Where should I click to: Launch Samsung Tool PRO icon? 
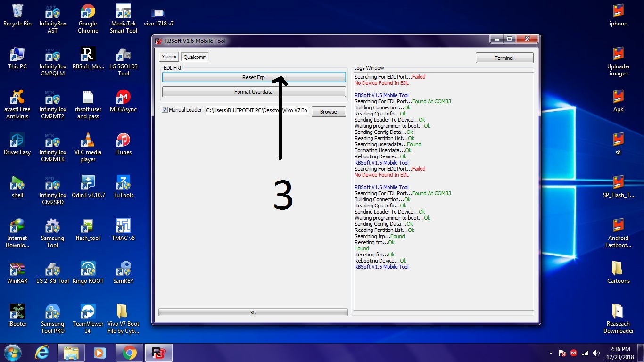52,319
